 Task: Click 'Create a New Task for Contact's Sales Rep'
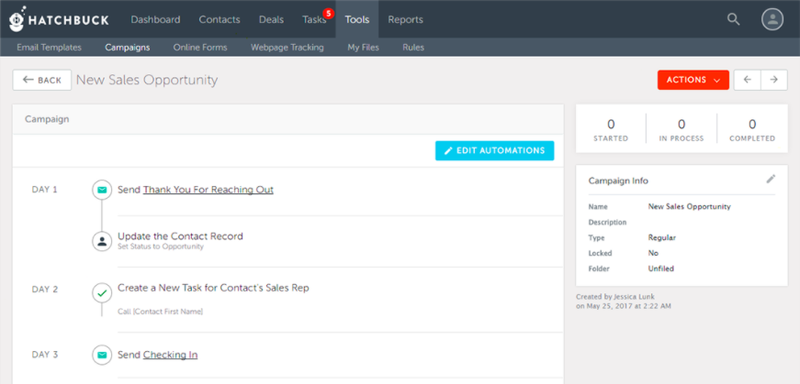213,288
